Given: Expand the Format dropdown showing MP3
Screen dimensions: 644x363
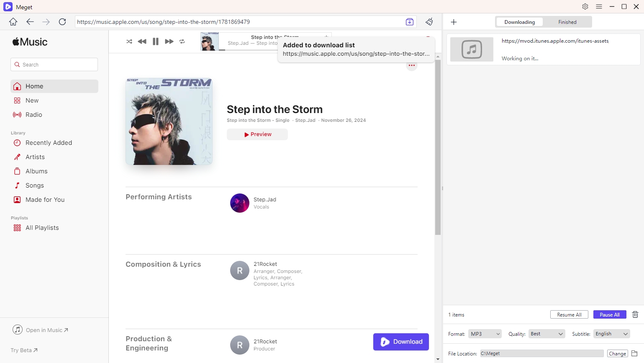Looking at the screenshot, I should click(x=485, y=334).
